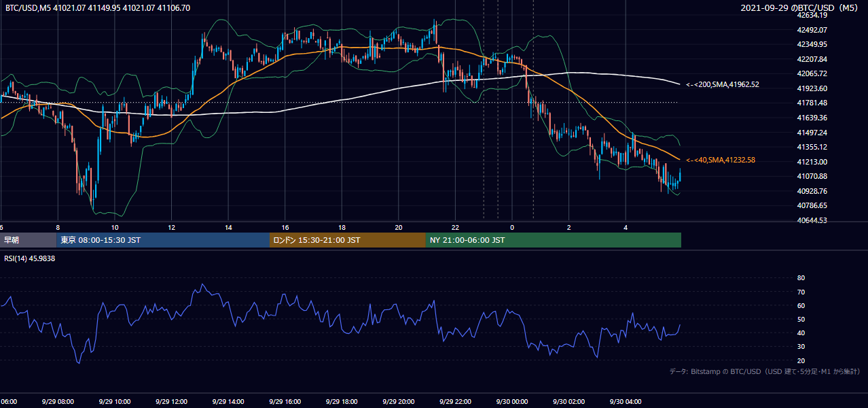Click the RSI axis value 70
The height and width of the screenshot is (408, 868).
coord(801,292)
